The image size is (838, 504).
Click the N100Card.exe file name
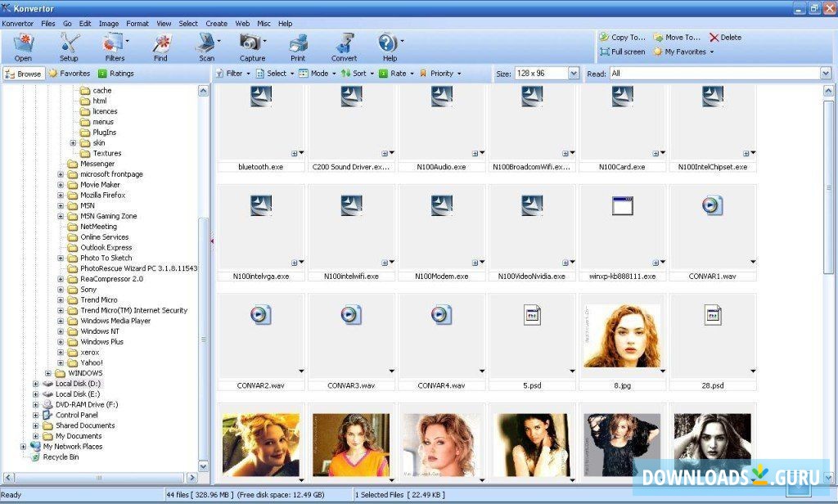pos(622,167)
